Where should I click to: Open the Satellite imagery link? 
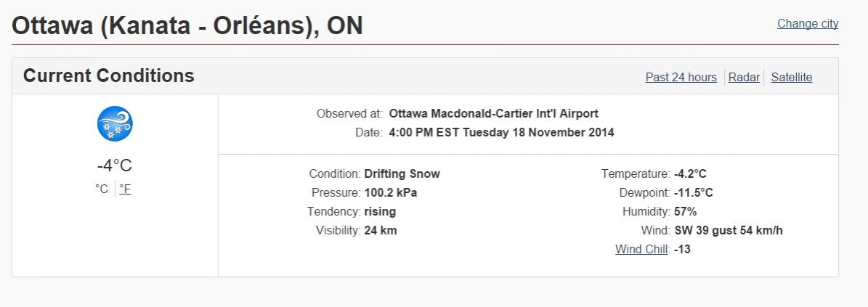tap(791, 78)
